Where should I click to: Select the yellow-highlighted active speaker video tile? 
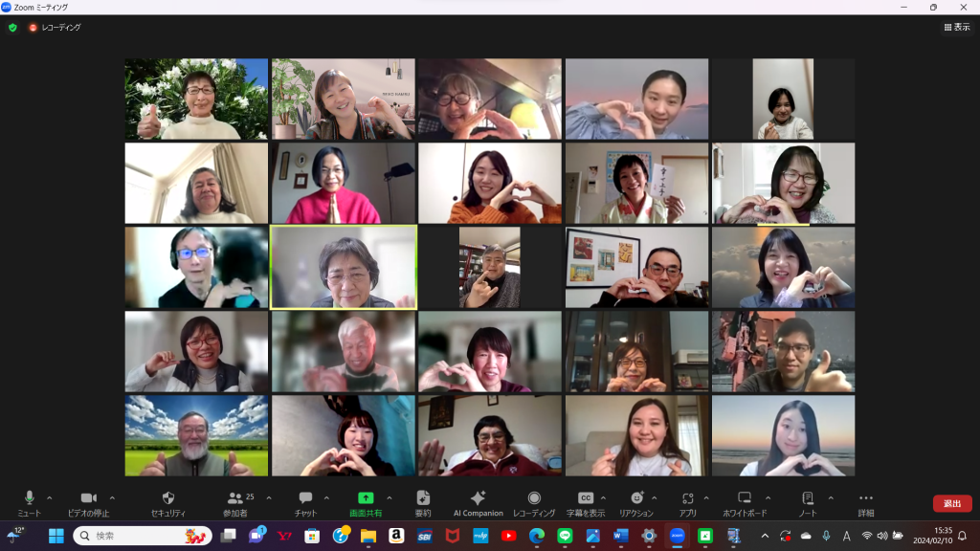344,267
